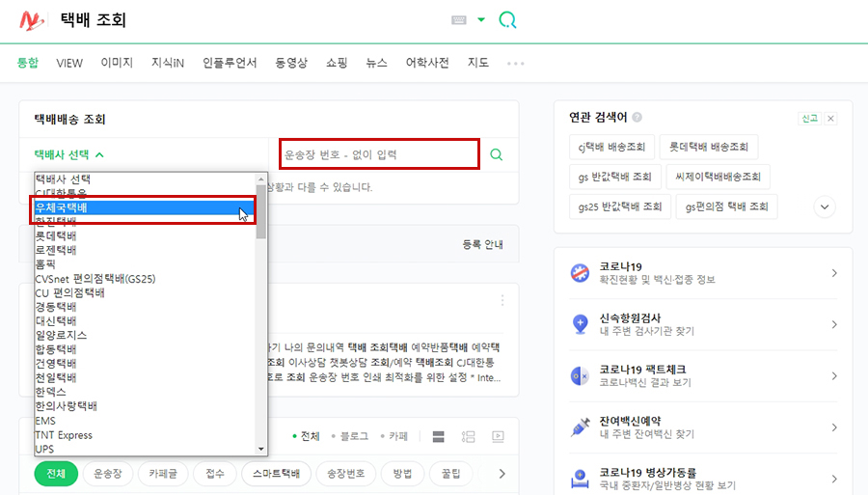Open the 지식iN tab
The width and height of the screenshot is (868, 495).
pyautogui.click(x=168, y=63)
